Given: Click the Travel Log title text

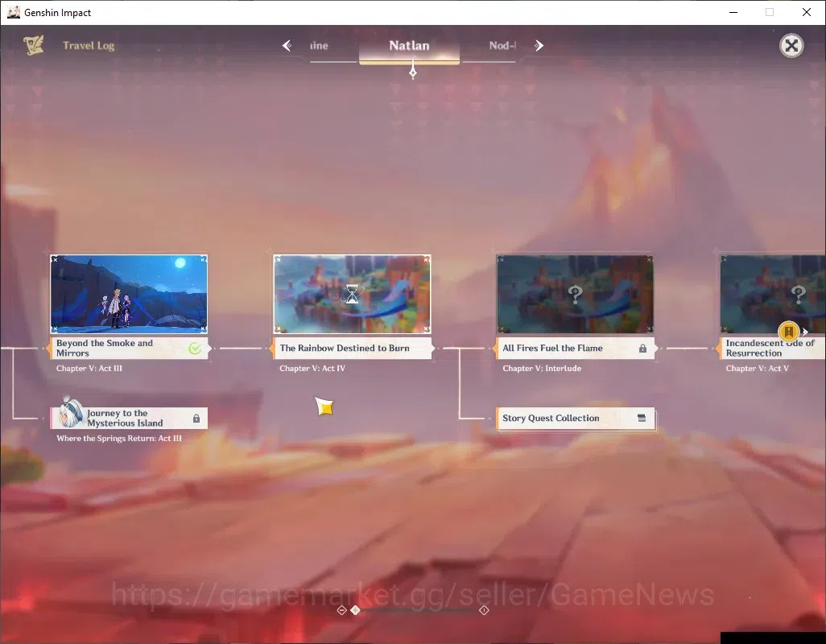Looking at the screenshot, I should [x=89, y=46].
